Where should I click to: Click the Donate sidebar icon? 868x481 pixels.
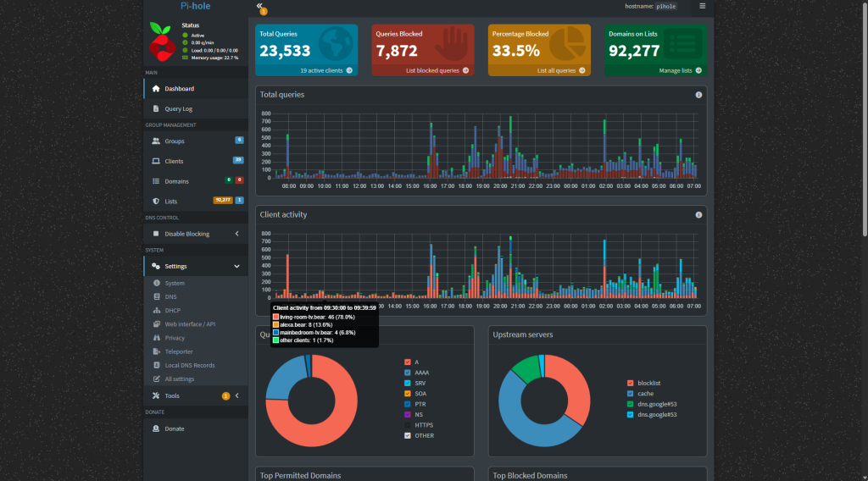156,428
